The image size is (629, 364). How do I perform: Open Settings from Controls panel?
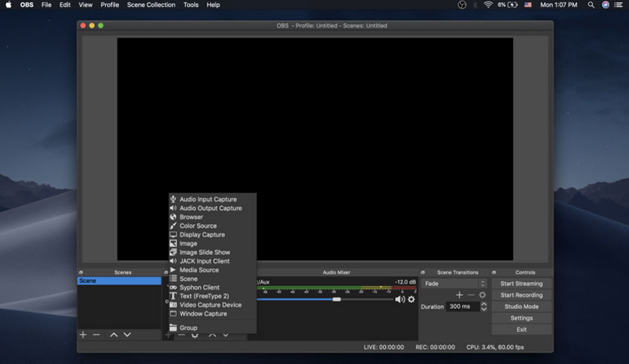pos(521,318)
